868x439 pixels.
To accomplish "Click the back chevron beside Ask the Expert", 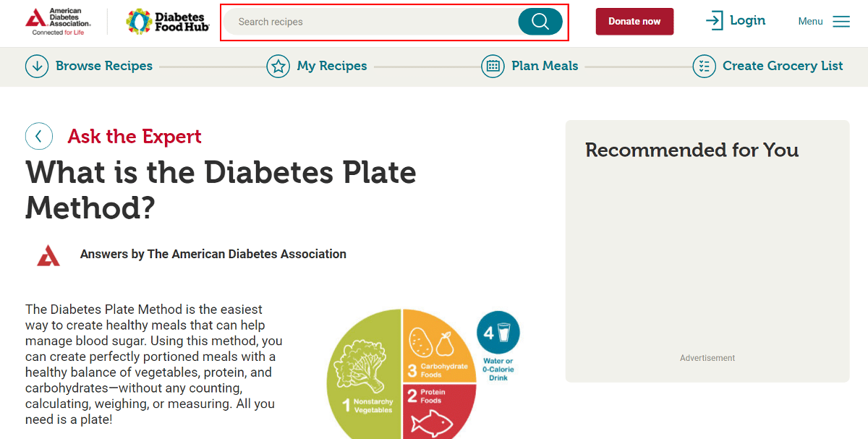I will (39, 136).
